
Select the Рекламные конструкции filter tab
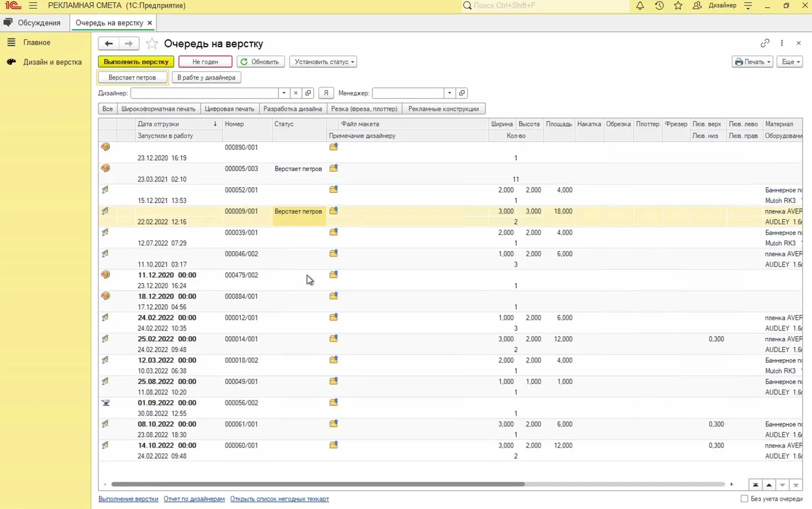point(444,109)
